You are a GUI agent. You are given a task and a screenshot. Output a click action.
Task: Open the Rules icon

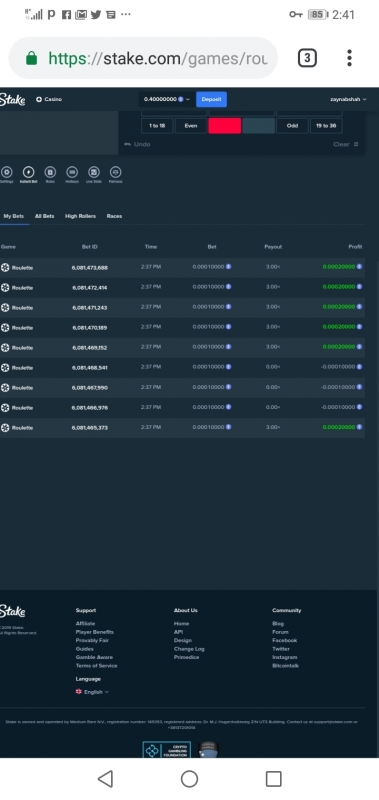(x=50, y=172)
